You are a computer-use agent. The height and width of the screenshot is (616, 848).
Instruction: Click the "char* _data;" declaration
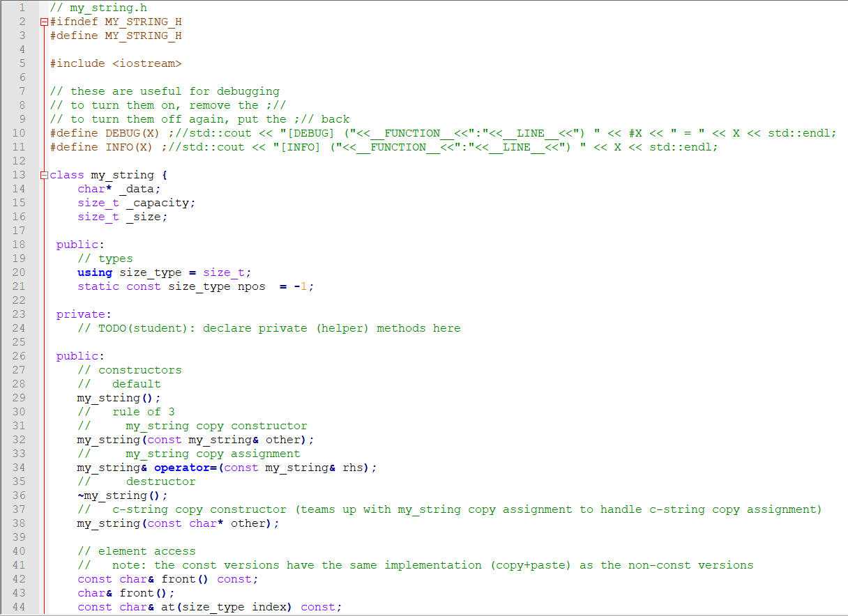119,189
